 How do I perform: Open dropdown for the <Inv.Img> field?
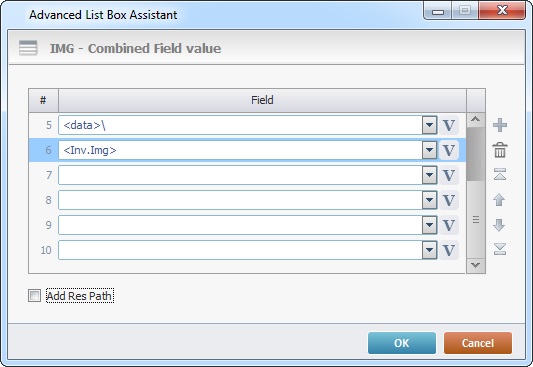click(430, 150)
